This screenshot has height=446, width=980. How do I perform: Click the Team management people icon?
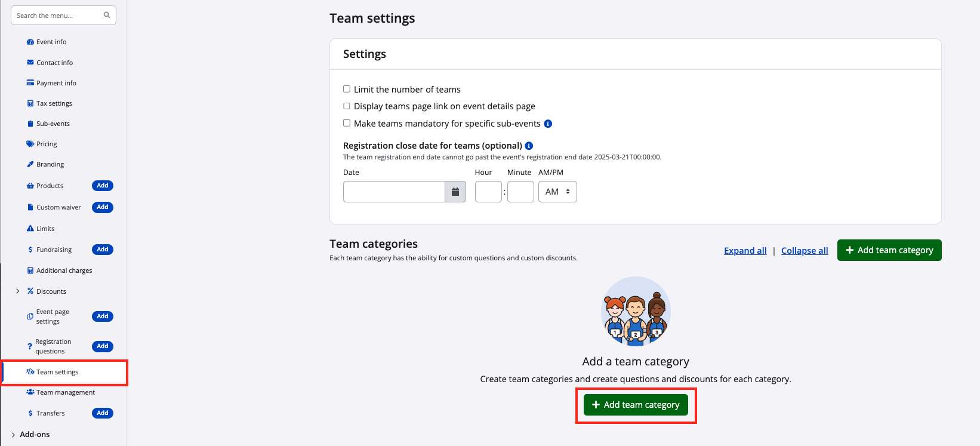[x=30, y=392]
